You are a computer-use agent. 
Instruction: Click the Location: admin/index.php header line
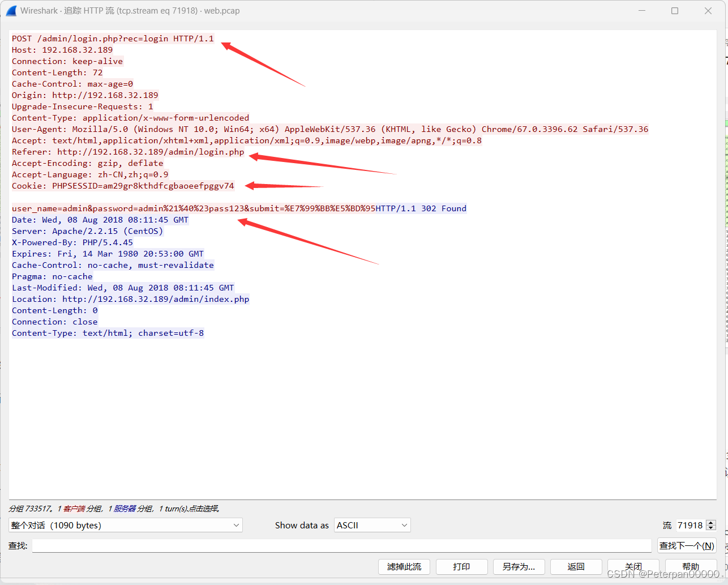[x=130, y=299]
